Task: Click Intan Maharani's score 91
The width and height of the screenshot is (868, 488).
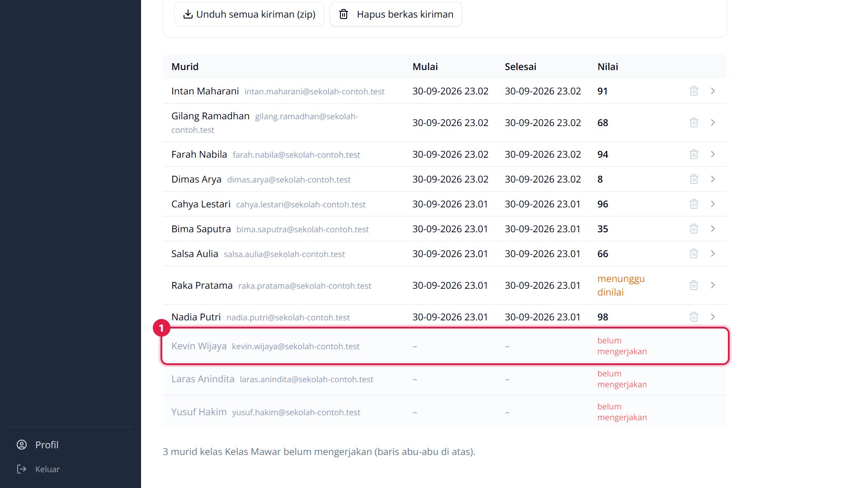Action: click(602, 91)
